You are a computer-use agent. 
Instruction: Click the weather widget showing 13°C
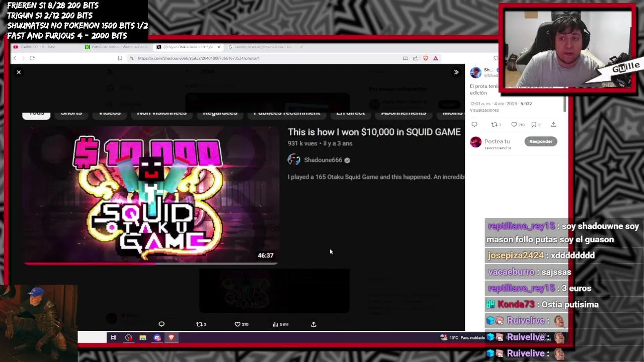click(462, 338)
